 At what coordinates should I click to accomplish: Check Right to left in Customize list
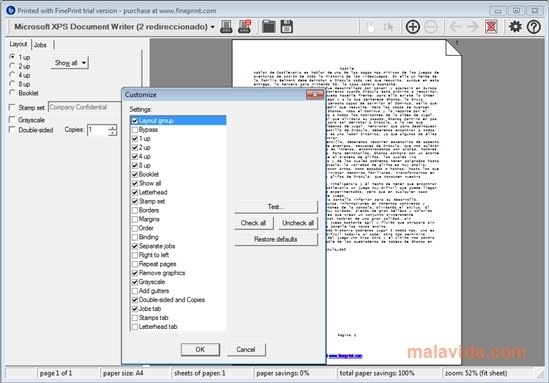coord(135,255)
